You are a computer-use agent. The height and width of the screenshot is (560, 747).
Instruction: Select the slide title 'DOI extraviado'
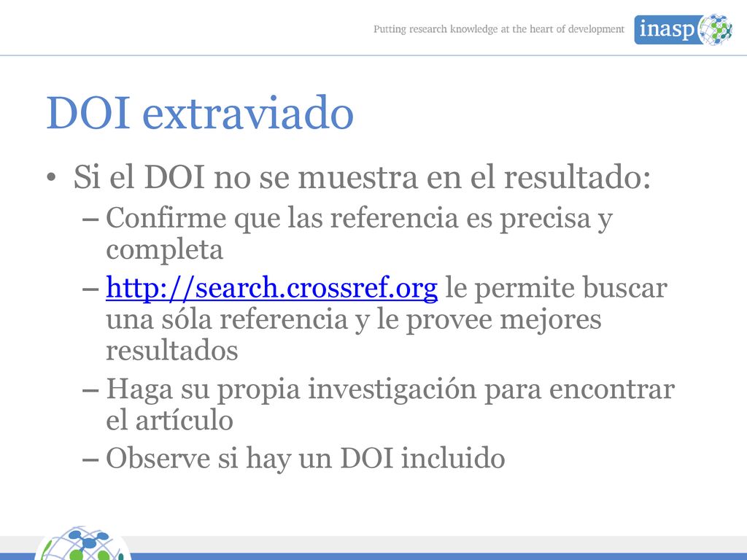pos(200,113)
